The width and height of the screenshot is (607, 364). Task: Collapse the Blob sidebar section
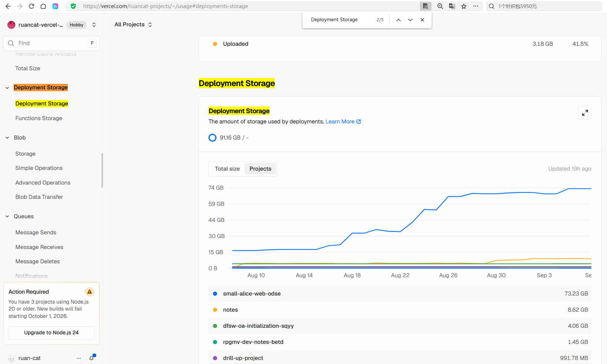[7, 138]
